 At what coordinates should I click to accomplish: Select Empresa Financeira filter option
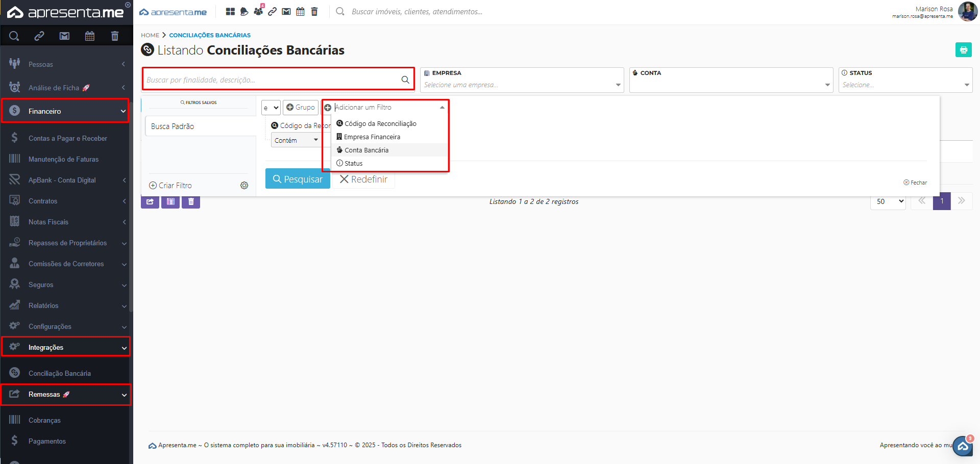click(x=372, y=137)
